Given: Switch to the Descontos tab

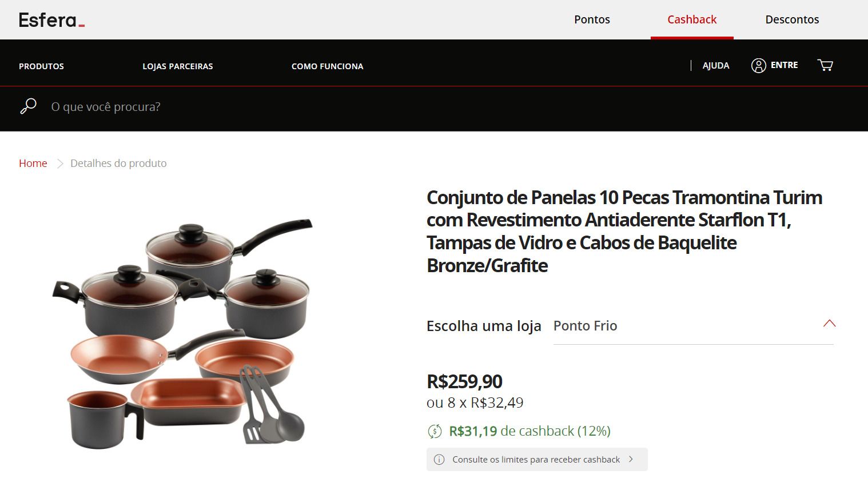Looking at the screenshot, I should coord(792,19).
